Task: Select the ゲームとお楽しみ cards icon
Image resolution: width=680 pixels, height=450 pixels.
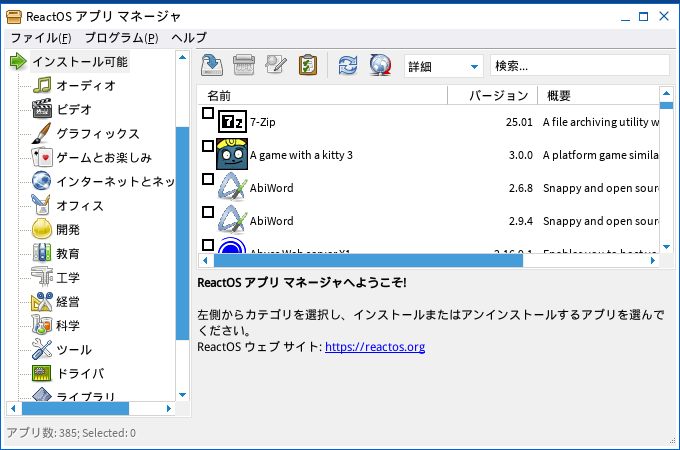Action: click(x=42, y=157)
